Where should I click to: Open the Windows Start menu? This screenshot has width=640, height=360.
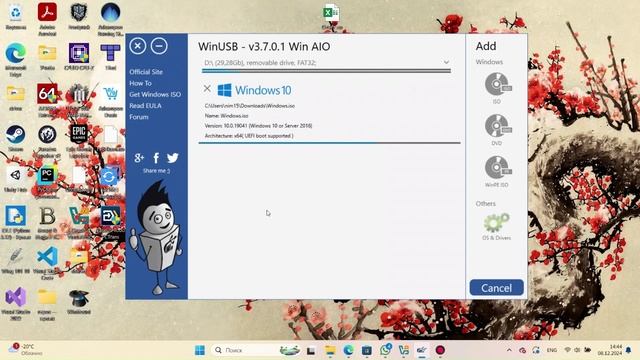pos(200,350)
